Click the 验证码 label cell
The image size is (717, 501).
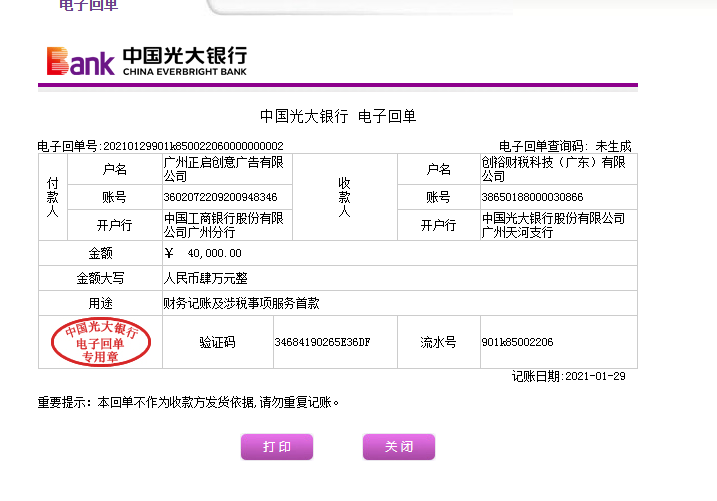click(217, 342)
